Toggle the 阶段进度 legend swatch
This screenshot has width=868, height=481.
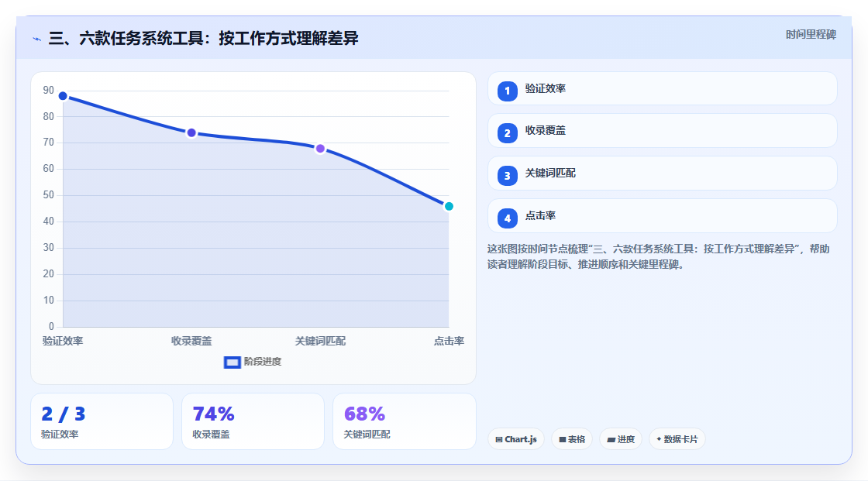click(x=232, y=362)
